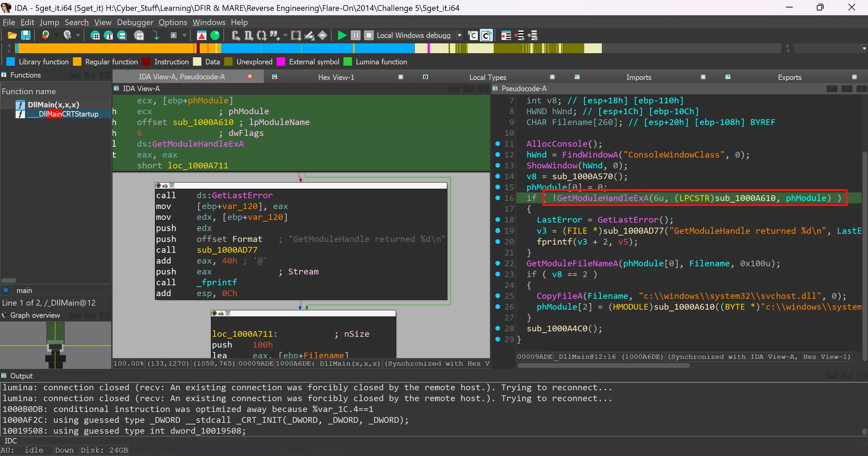Click the pause process toolbar button

355,35
